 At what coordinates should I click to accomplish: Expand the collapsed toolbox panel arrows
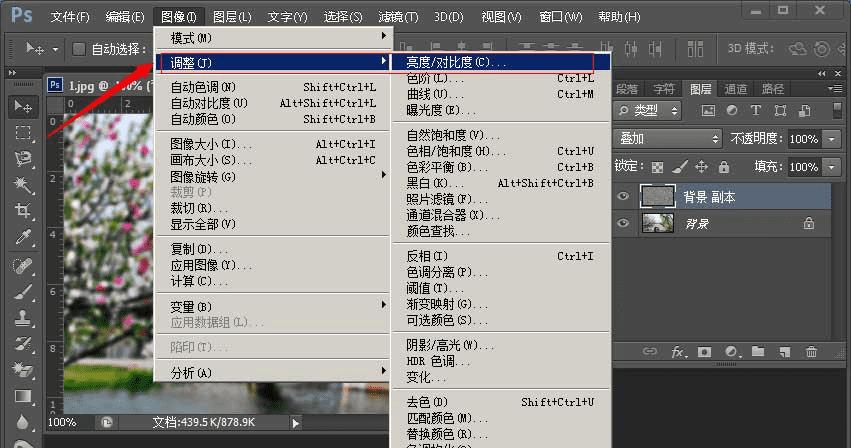pos(12,72)
